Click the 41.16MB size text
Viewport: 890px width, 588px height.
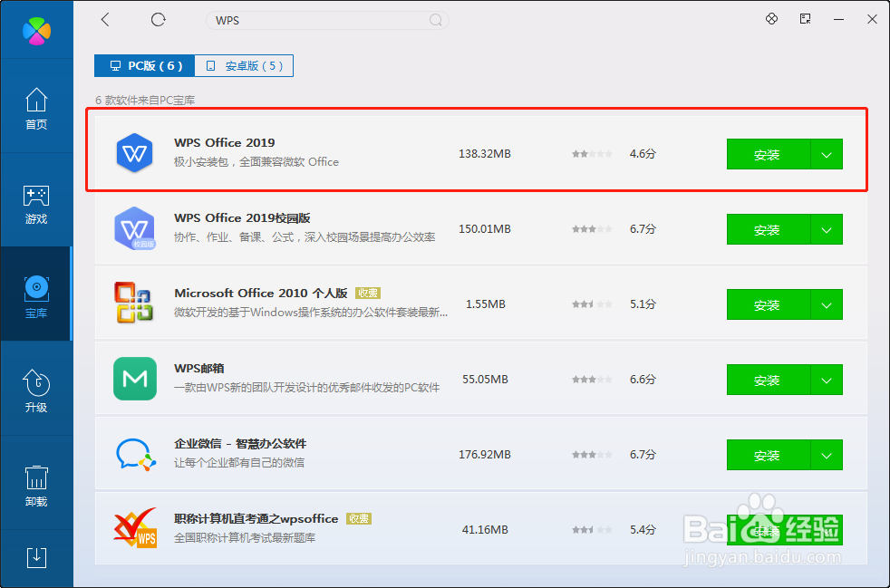pyautogui.click(x=485, y=529)
